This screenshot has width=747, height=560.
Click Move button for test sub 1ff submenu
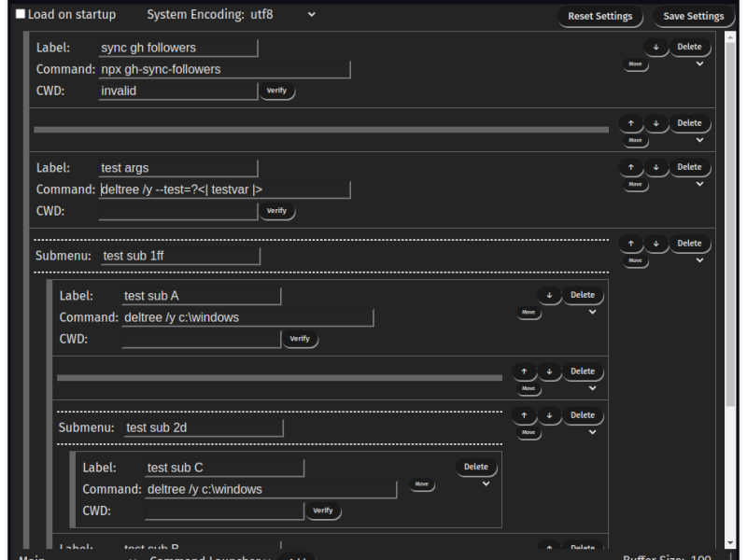point(636,261)
